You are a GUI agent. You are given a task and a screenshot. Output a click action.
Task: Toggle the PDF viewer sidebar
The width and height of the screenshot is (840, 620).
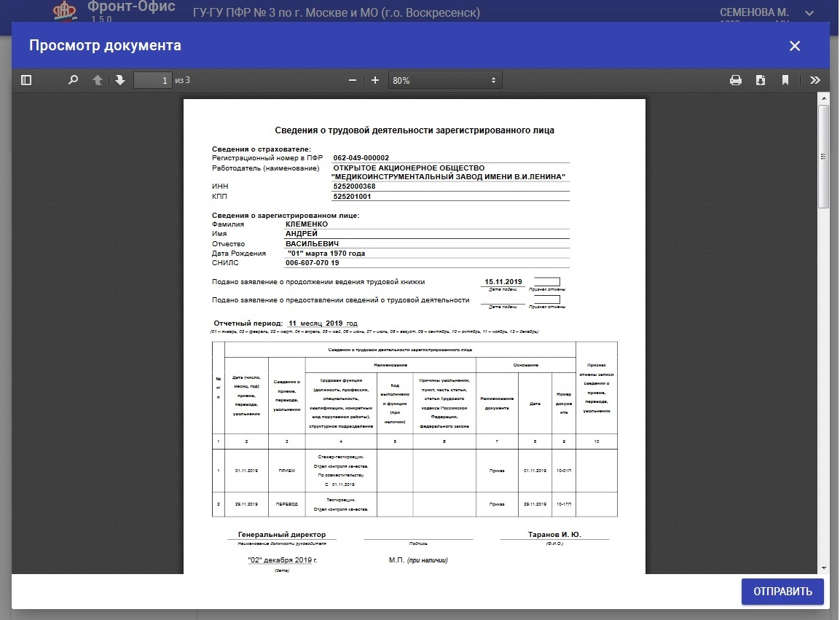26,80
